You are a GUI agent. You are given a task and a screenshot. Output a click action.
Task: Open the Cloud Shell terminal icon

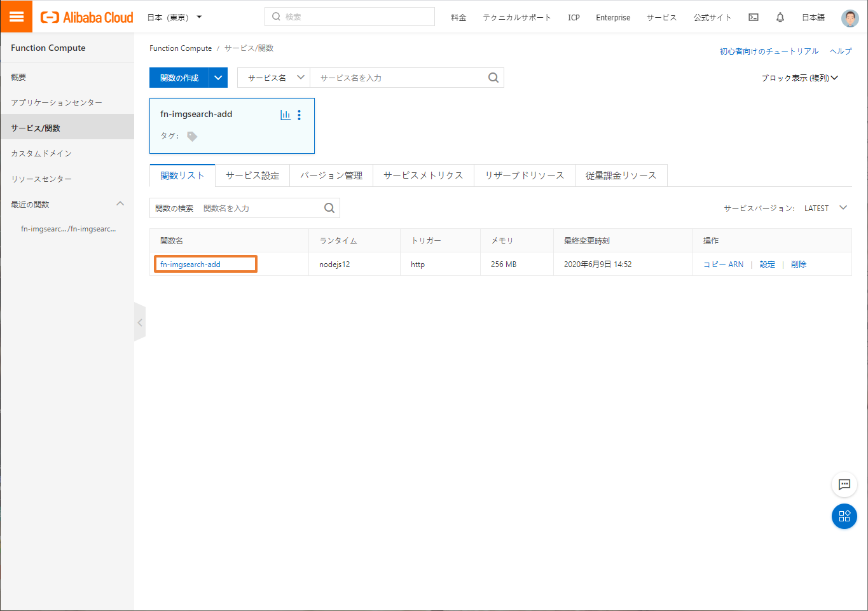click(x=754, y=17)
